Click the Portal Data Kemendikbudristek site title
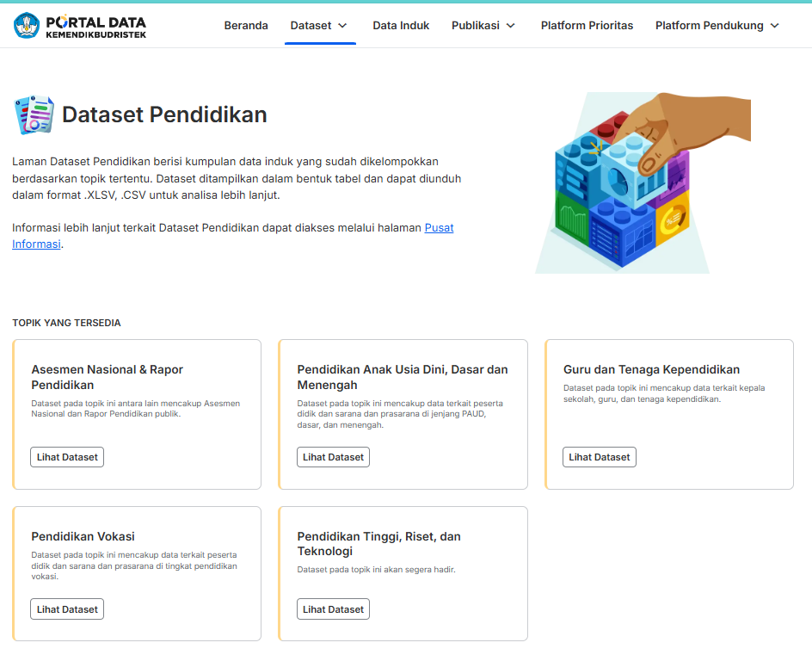 (95, 27)
